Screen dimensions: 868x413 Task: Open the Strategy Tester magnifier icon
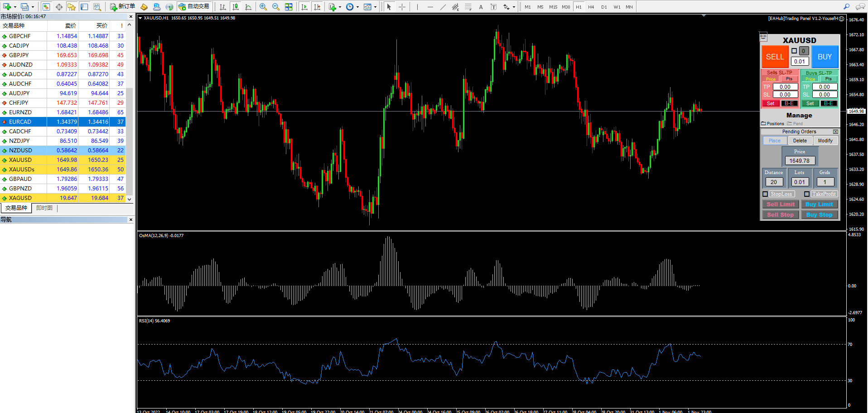click(x=97, y=7)
